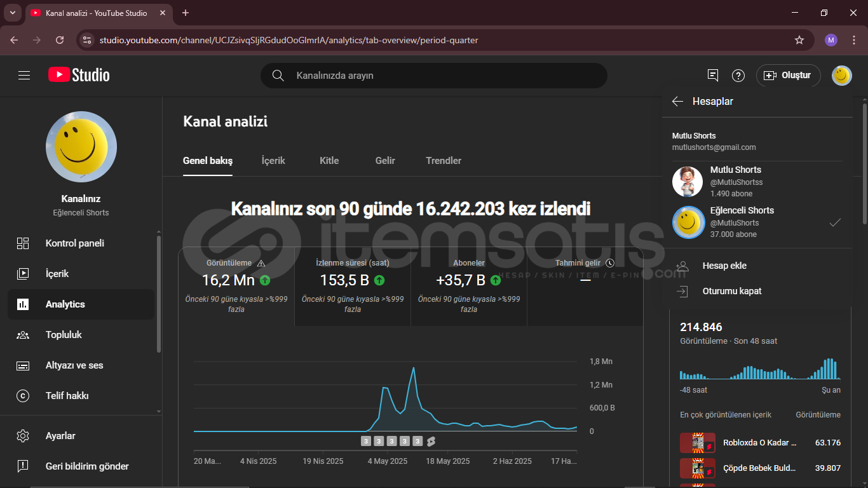This screenshot has height=488, width=868.
Task: Select the Aboneler metric card
Action: [x=469, y=287]
